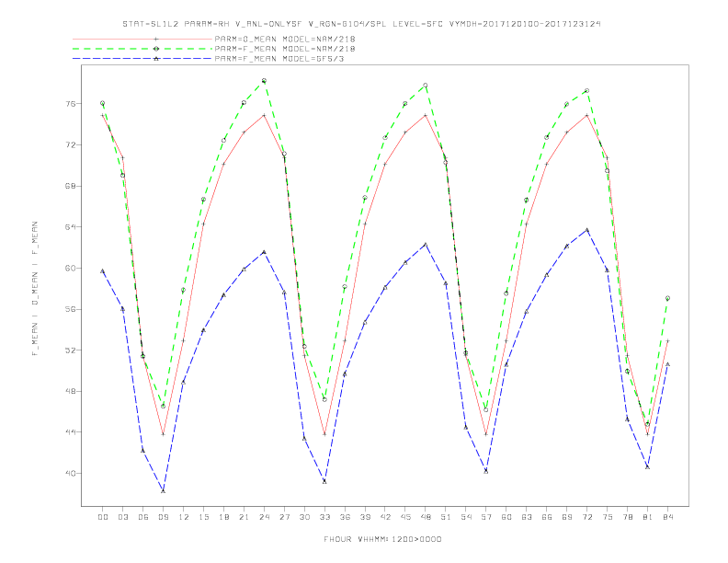Click the y-axis tick label 76
The image size is (728, 563).
coord(70,104)
